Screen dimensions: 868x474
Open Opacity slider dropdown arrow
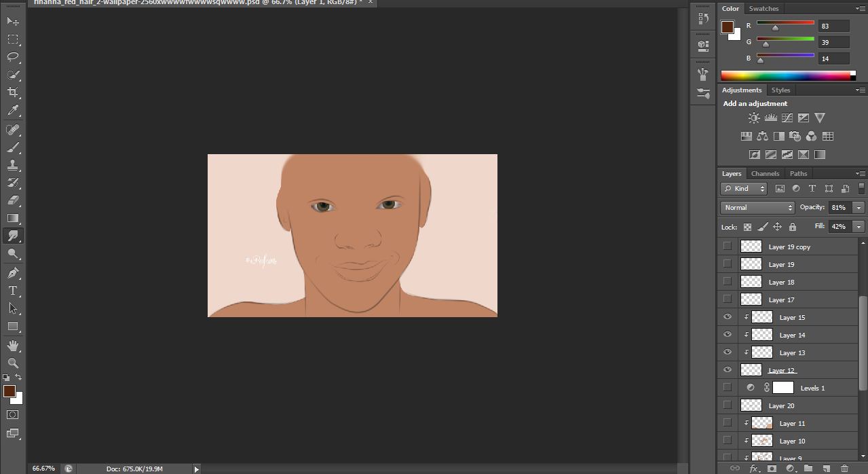tap(859, 208)
